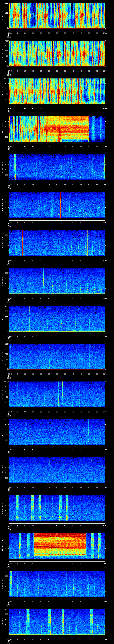Click the 25:00 end time label
The width and height of the screenshot is (114, 644).
[105, 336]
